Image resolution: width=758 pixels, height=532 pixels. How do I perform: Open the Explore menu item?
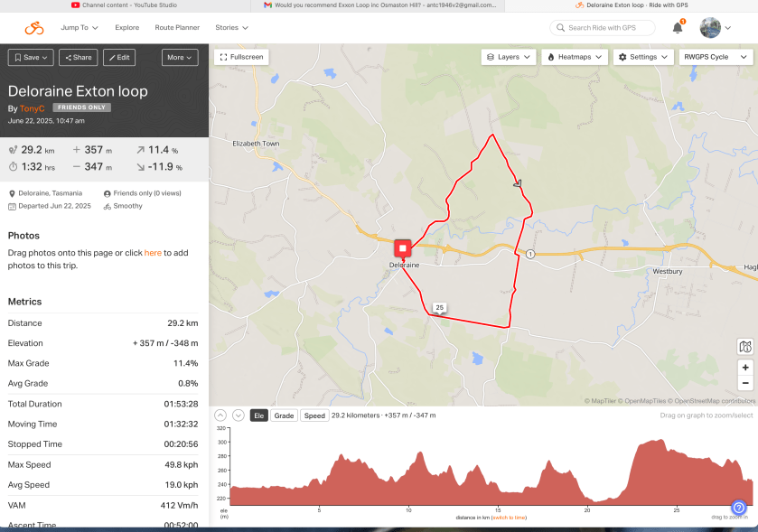[127, 28]
